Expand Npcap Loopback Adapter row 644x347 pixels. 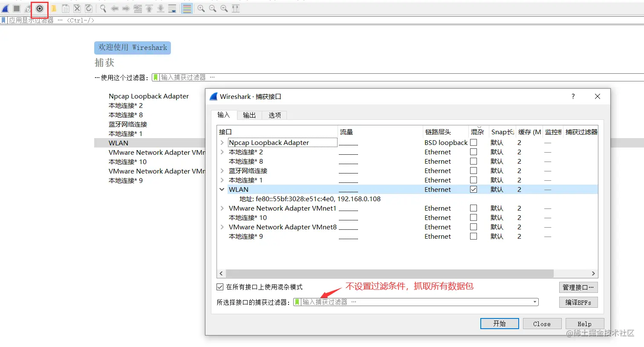[x=222, y=142]
